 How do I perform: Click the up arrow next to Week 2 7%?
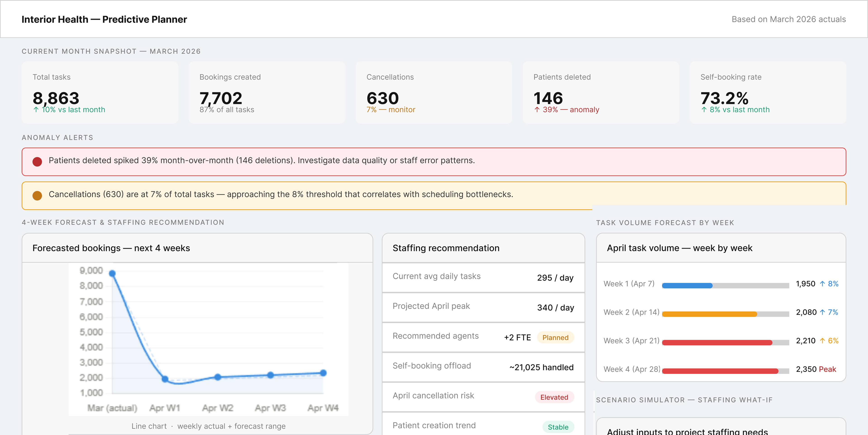823,312
